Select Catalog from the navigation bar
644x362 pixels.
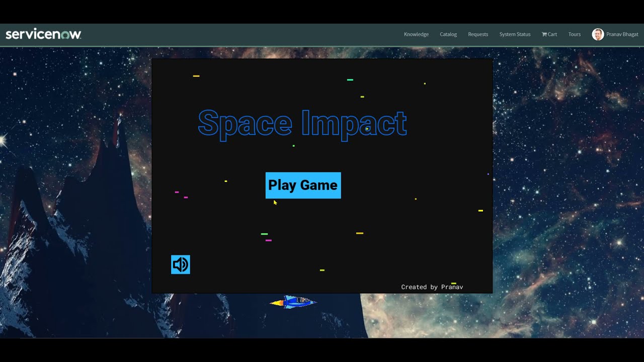[x=448, y=34]
